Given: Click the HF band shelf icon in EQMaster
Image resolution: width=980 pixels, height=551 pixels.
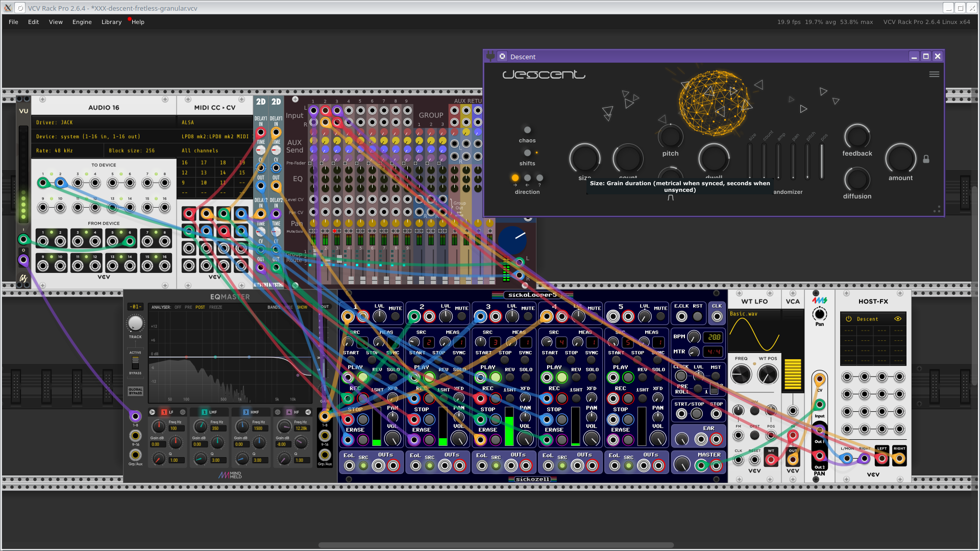Looking at the screenshot, I should 308,412.
